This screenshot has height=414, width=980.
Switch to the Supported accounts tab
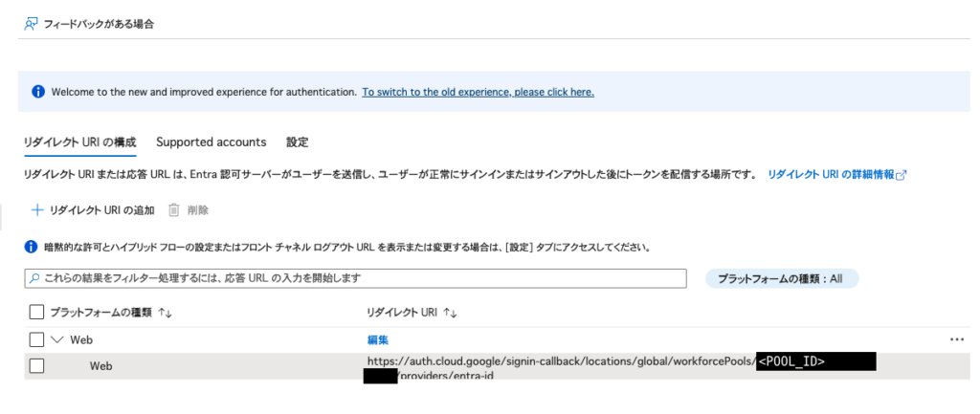click(x=212, y=142)
